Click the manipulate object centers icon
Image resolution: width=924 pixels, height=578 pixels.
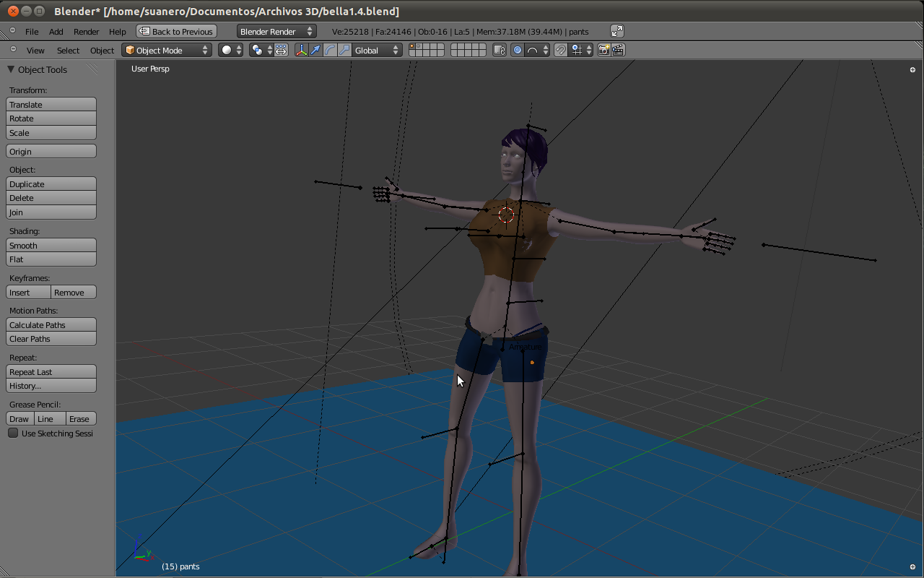click(x=281, y=50)
